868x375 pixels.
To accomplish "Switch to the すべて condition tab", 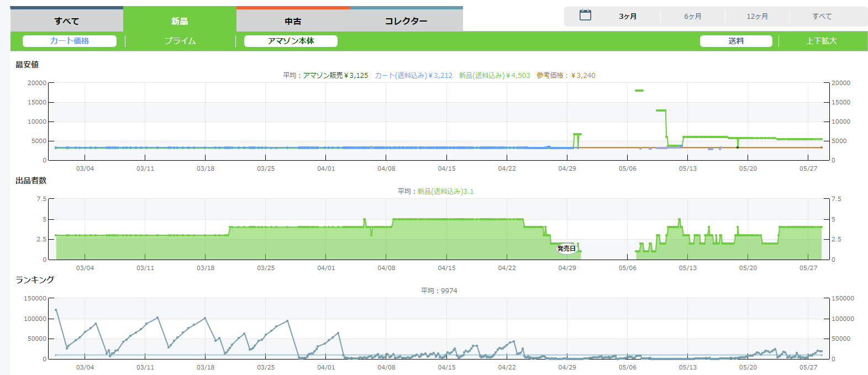I will [67, 21].
